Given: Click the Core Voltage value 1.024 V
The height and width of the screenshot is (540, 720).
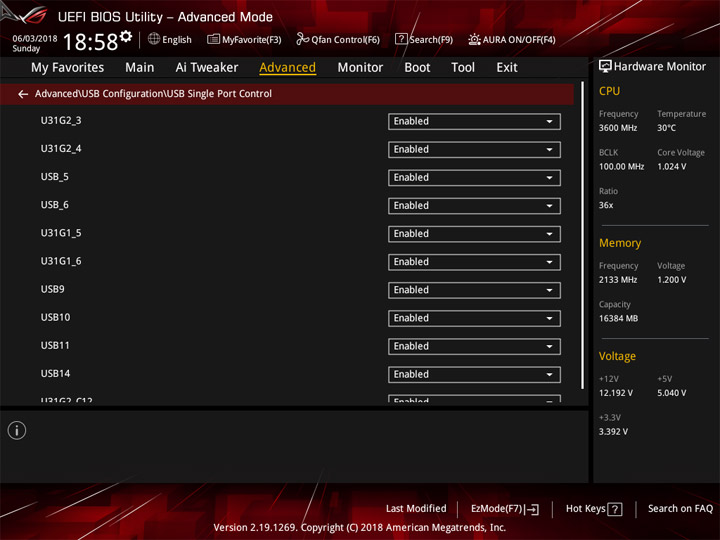Looking at the screenshot, I should [x=672, y=166].
